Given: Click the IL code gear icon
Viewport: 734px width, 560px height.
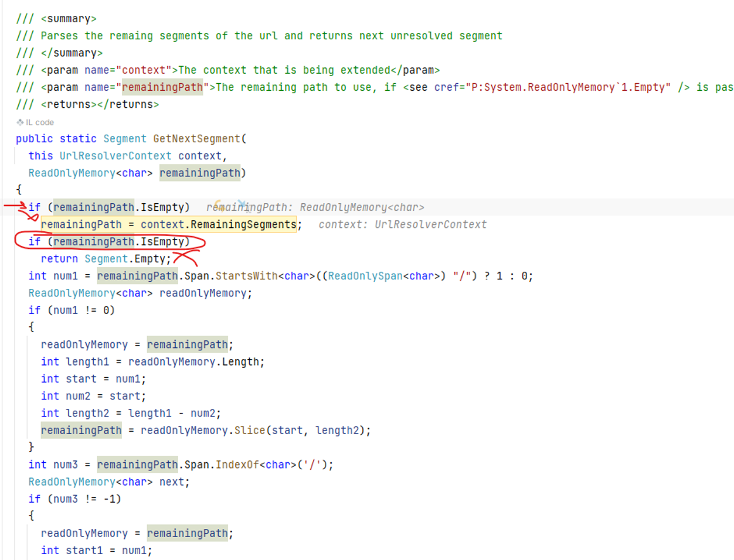Looking at the screenshot, I should [20, 122].
